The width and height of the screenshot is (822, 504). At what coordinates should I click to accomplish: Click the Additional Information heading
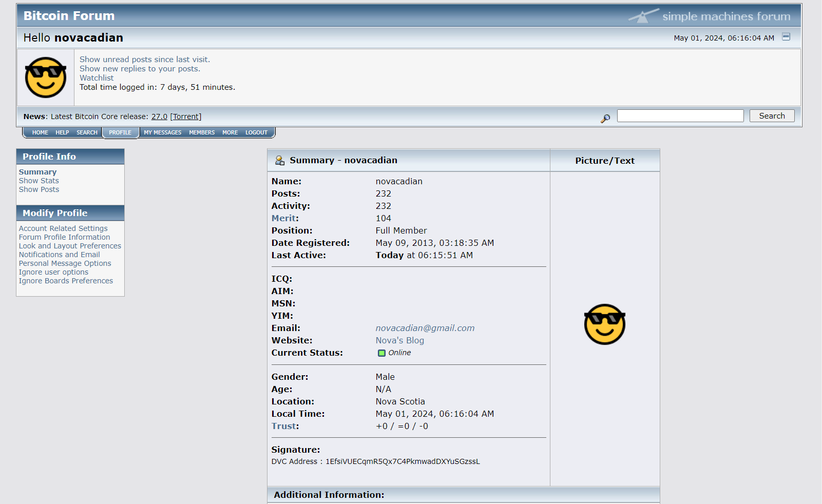(329, 495)
